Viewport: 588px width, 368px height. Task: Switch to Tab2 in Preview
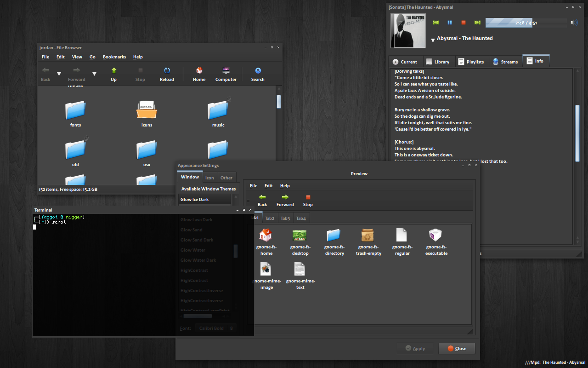(270, 218)
